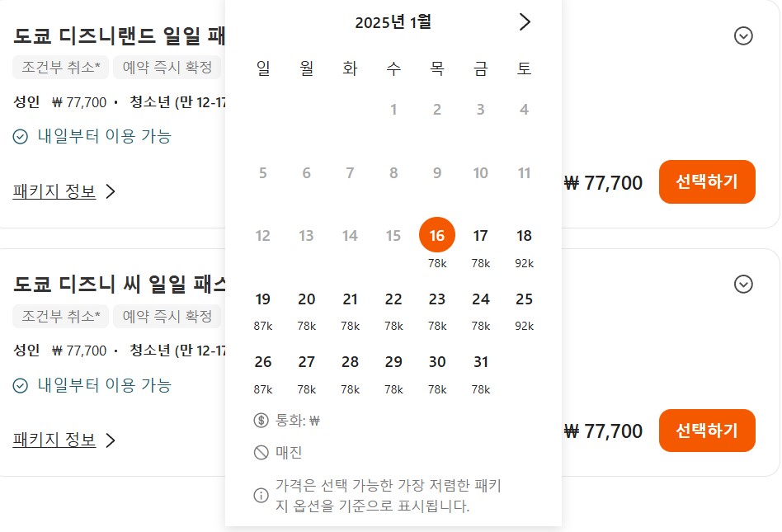
Task: Click the highlighted January 16 date
Action: [437, 235]
